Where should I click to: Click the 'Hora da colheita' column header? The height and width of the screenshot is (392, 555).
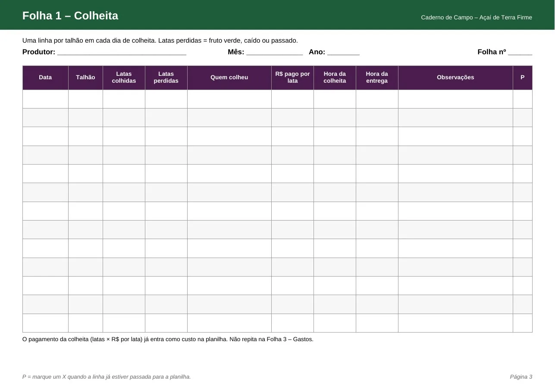[335, 78]
